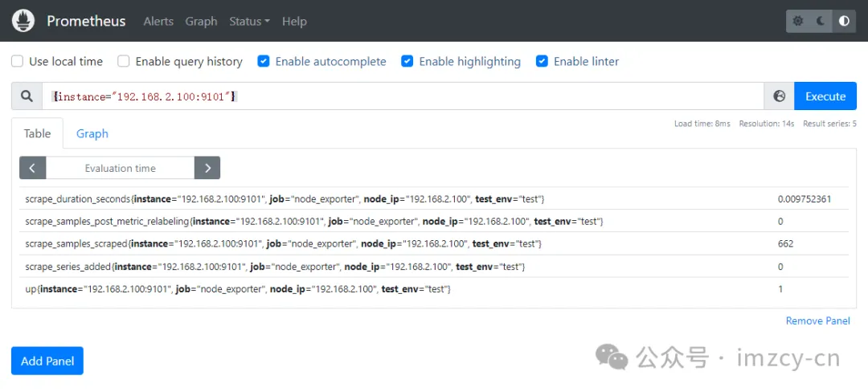Check Enable query history
Image resolution: width=868 pixels, height=392 pixels.
(x=123, y=61)
